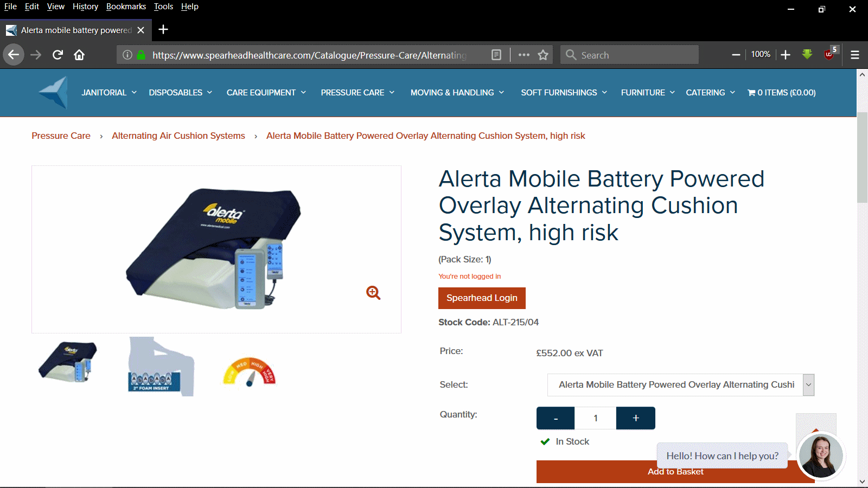Image resolution: width=868 pixels, height=488 pixels.
Task: Open the page actions three-dots menu
Action: click(524, 55)
